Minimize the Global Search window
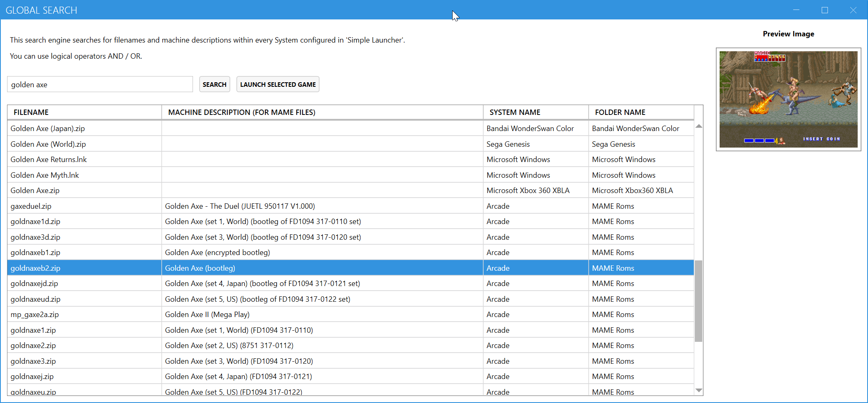 (x=796, y=10)
